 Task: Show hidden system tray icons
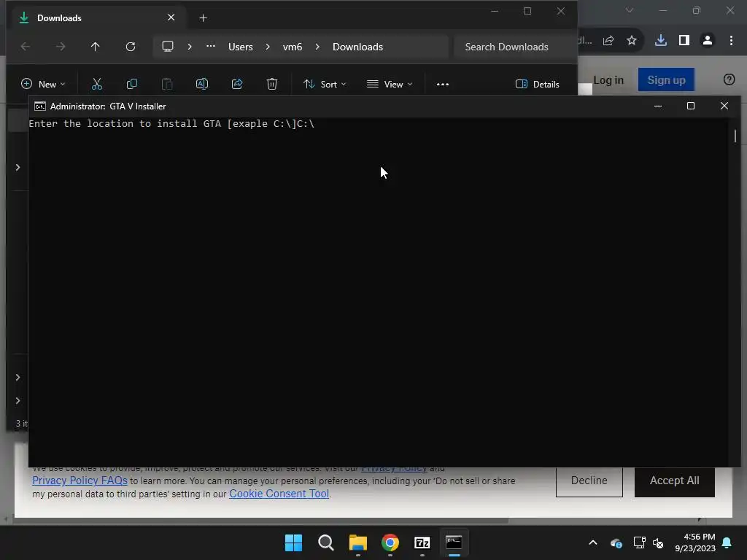(593, 542)
